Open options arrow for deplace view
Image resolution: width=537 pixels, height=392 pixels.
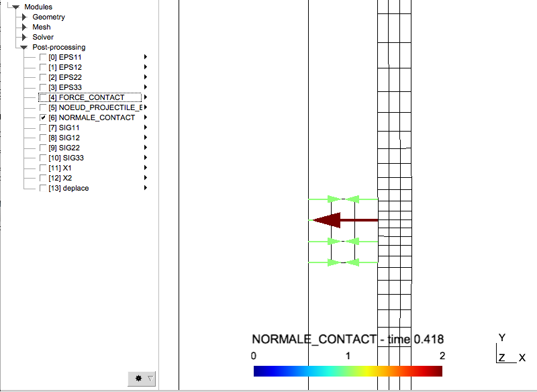point(146,188)
